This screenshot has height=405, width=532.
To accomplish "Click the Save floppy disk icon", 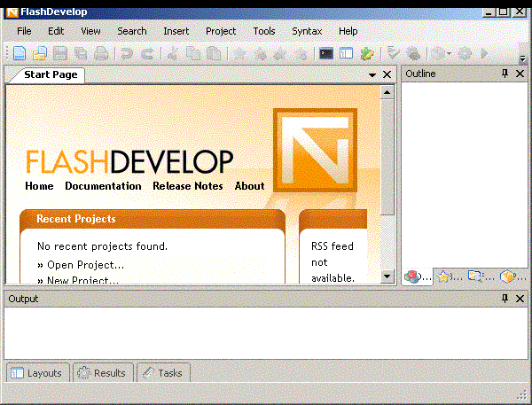I will point(60,53).
